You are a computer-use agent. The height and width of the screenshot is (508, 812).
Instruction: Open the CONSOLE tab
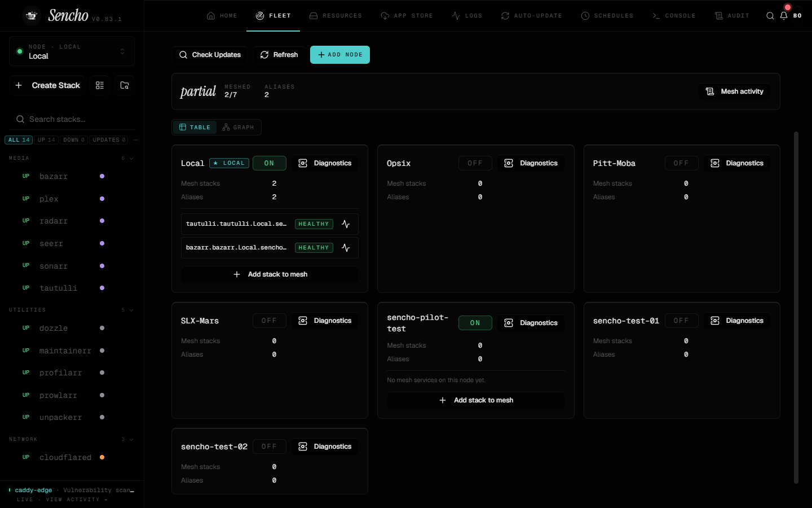674,16
